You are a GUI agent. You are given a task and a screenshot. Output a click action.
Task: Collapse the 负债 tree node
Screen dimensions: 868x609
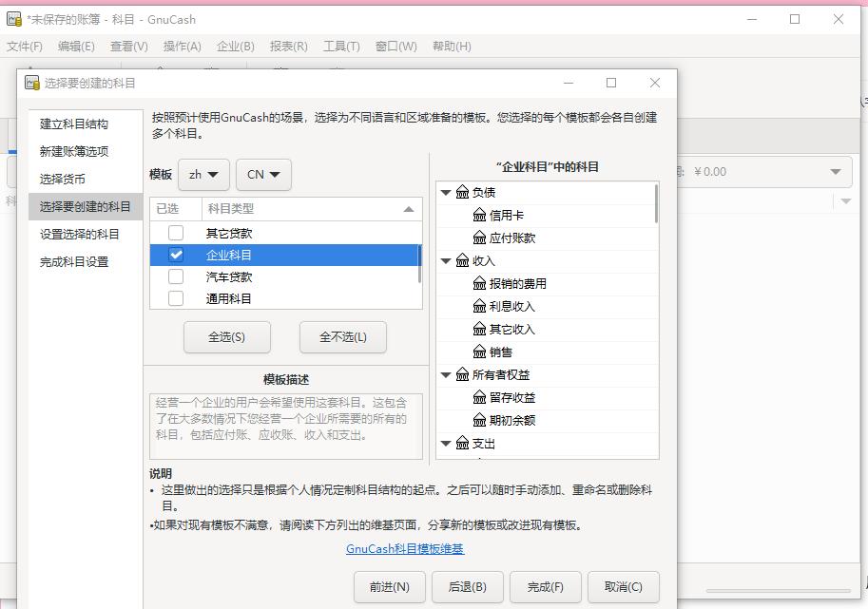pos(446,193)
